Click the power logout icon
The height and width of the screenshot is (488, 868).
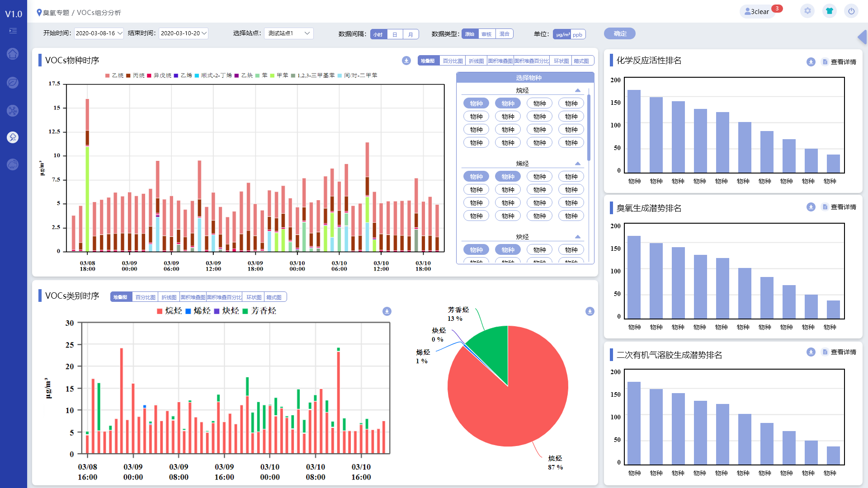coord(851,11)
